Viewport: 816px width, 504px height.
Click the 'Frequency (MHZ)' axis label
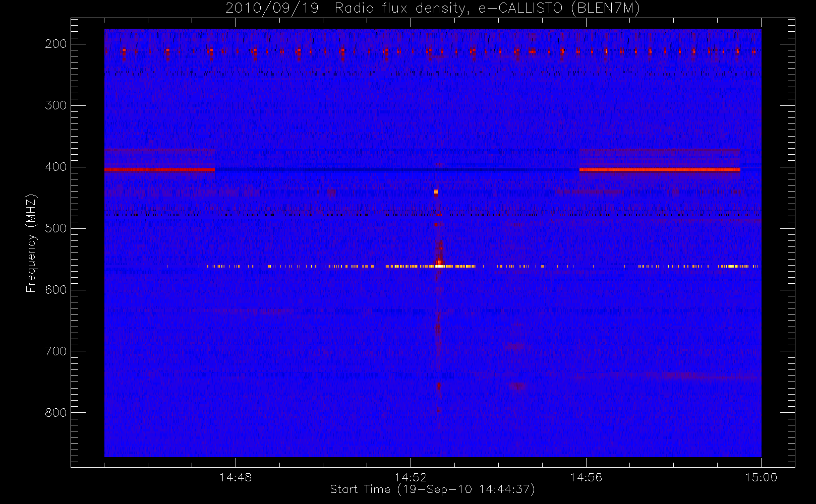31,243
